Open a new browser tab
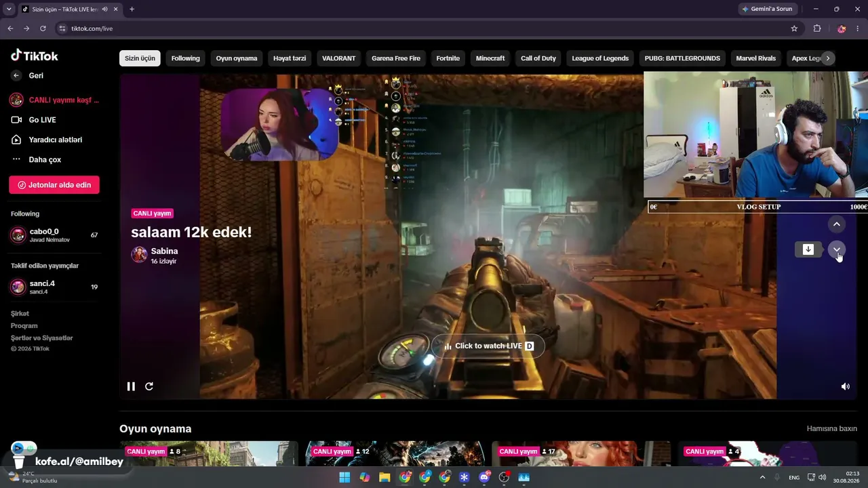This screenshot has width=868, height=488. pyautogui.click(x=132, y=9)
